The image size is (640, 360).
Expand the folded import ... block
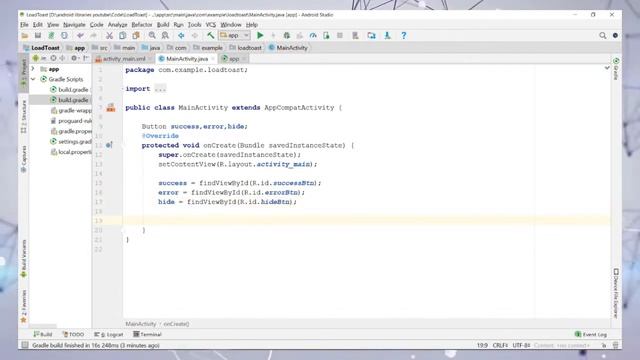(160, 89)
